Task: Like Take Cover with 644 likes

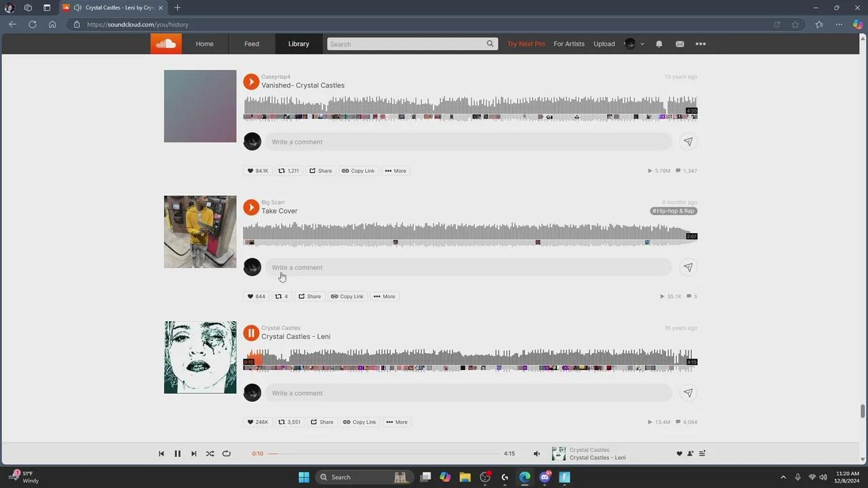Action: [256, 296]
